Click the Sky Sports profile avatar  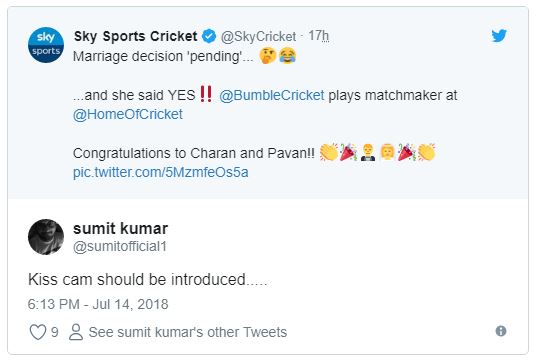click(46, 45)
